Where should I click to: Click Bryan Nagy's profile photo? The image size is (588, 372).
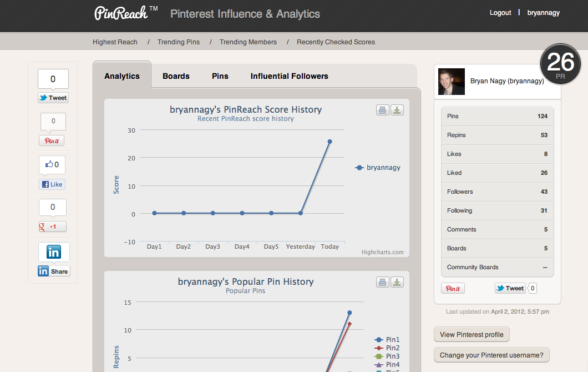click(452, 81)
